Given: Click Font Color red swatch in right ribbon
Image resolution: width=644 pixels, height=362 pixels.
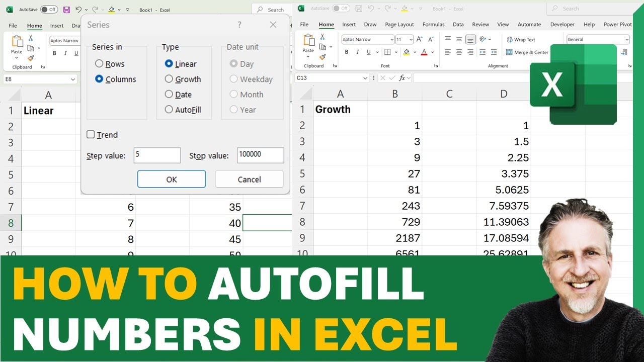Looking at the screenshot, I should tap(424, 52).
